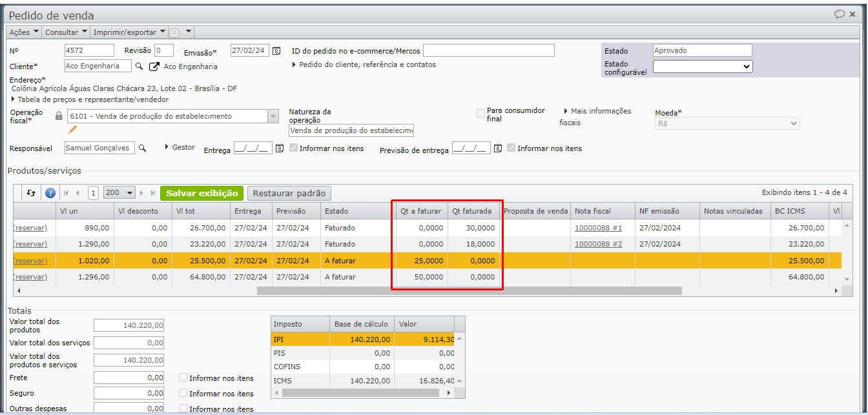The image size is (868, 415).
Task: Click the pencil icon under Operação fiscal
Action: [x=72, y=129]
